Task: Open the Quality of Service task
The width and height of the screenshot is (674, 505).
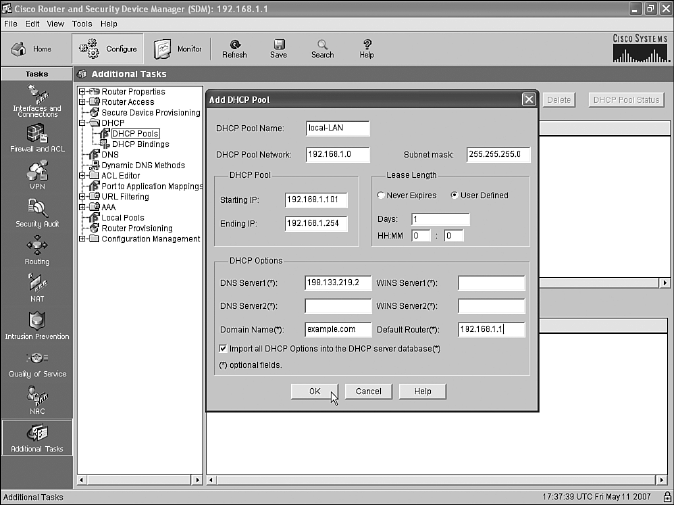Action: tap(37, 364)
